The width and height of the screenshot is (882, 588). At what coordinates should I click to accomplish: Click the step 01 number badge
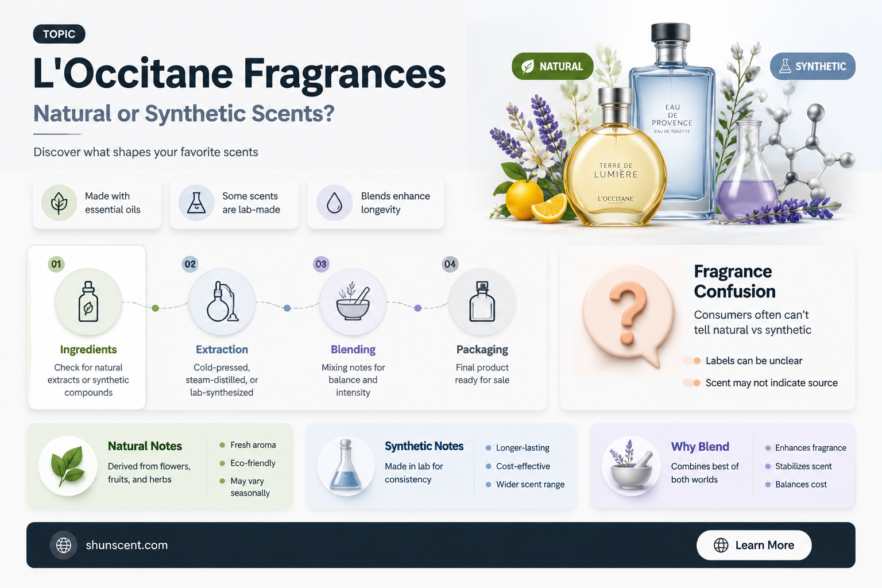pos(56,264)
